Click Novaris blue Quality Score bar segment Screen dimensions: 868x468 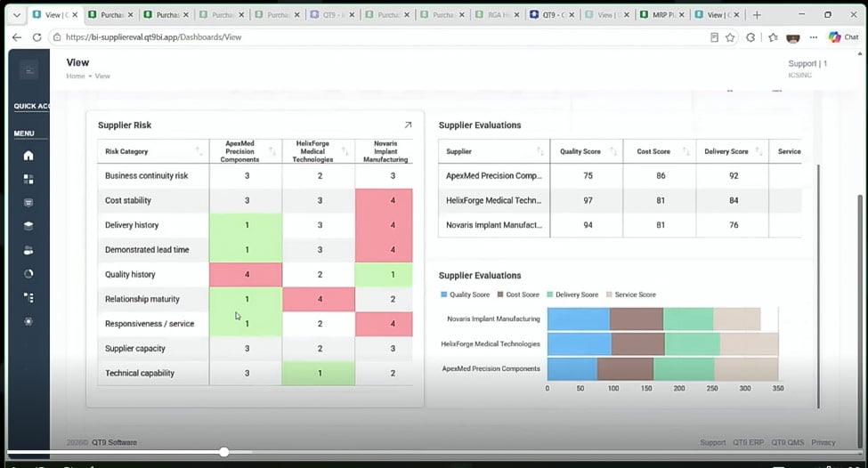(579, 319)
